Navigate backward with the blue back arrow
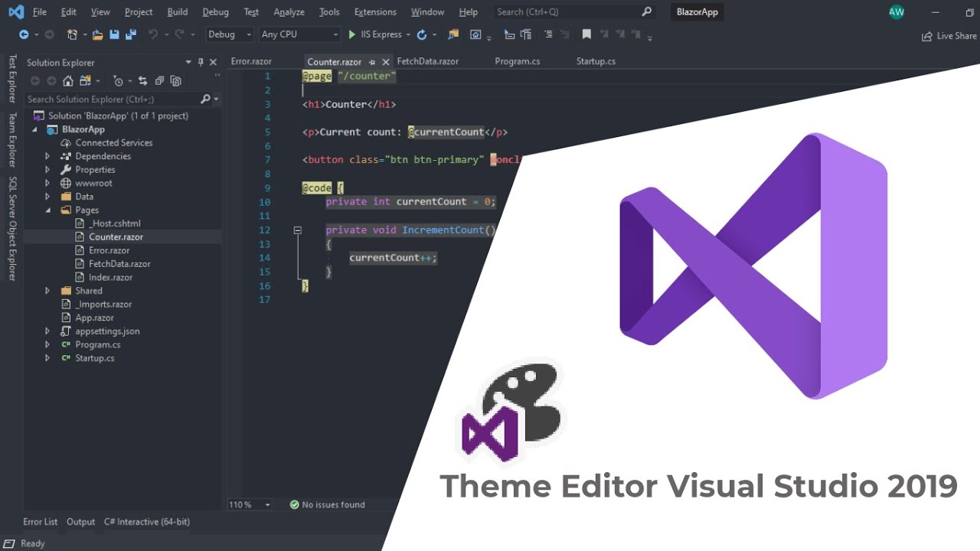This screenshot has width=980, height=551. coord(24,34)
